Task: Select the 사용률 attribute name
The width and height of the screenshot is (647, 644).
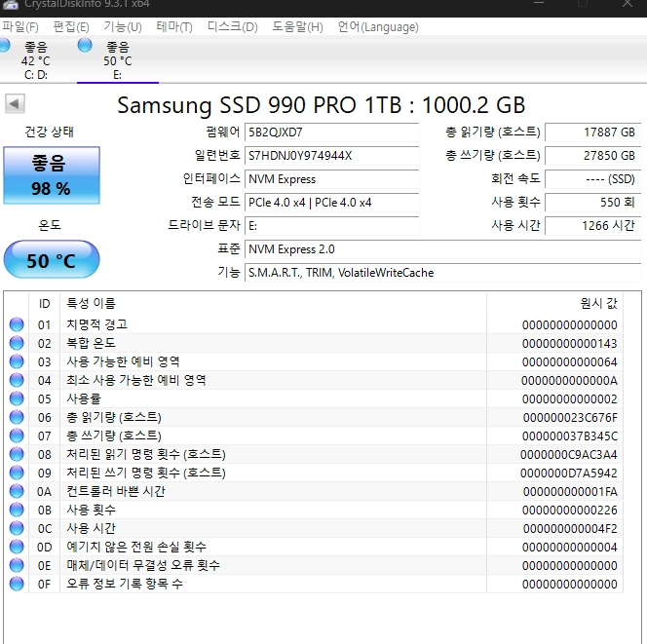Action: 84,398
